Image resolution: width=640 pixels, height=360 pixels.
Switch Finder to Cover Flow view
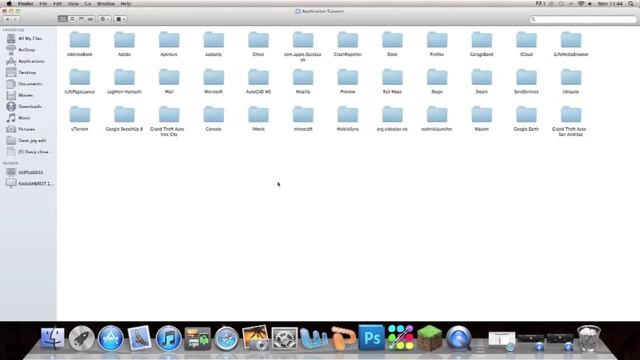90,19
